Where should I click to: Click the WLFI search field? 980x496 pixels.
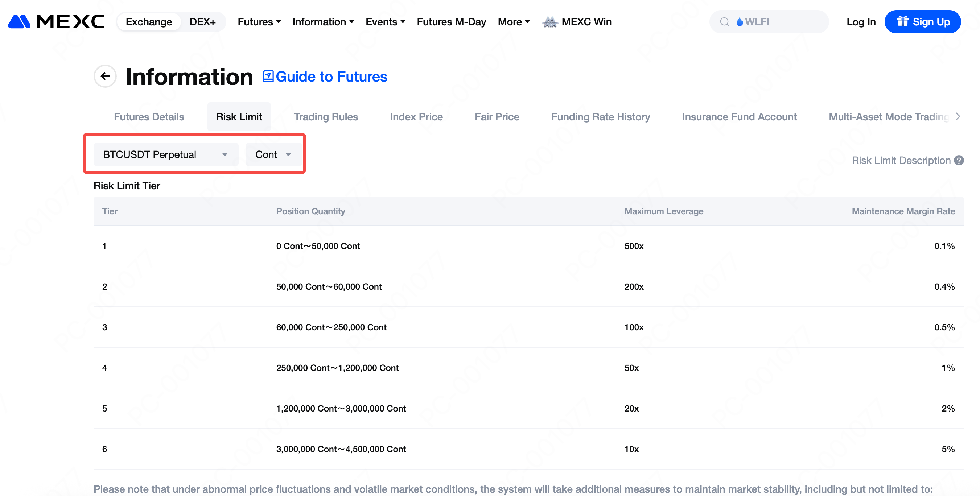(776, 22)
